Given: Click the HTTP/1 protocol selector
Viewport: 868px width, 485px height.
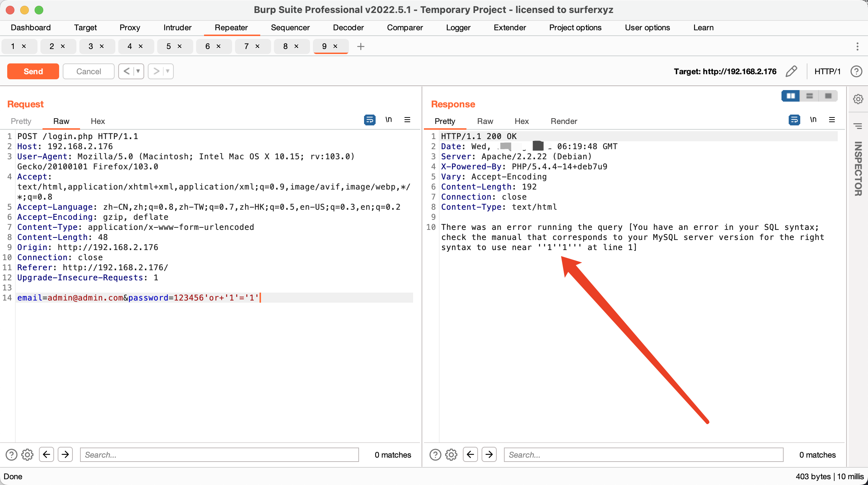Looking at the screenshot, I should 827,71.
